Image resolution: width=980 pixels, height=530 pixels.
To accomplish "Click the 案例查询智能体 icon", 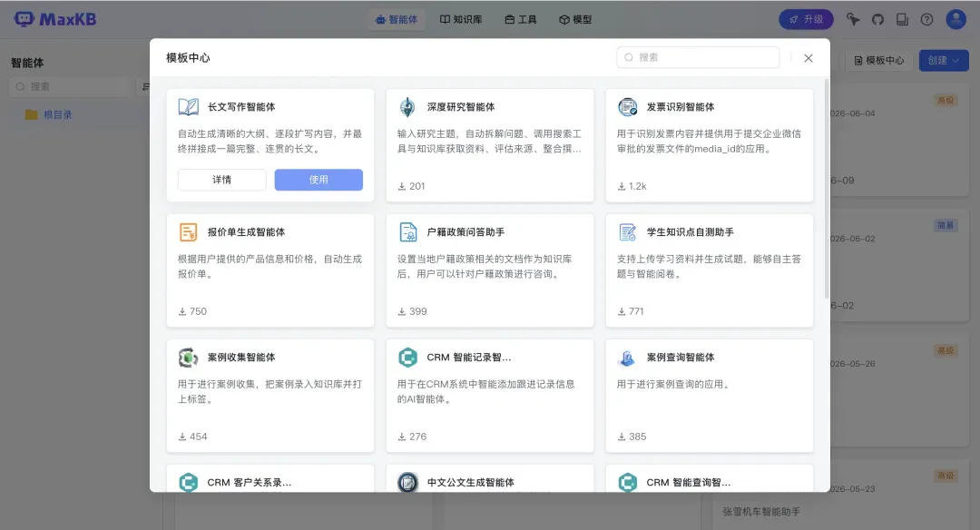I will [x=628, y=358].
